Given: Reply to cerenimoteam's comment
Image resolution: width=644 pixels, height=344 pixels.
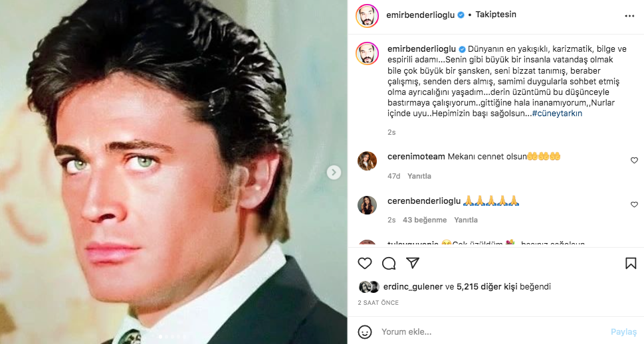Looking at the screenshot, I should (x=419, y=176).
